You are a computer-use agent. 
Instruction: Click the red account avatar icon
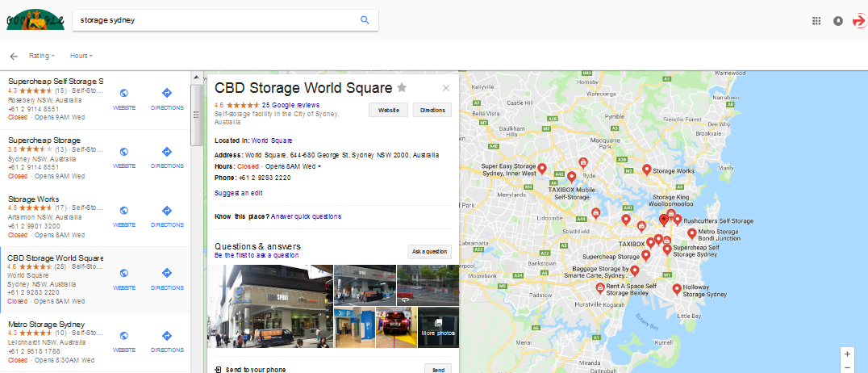pyautogui.click(x=860, y=21)
